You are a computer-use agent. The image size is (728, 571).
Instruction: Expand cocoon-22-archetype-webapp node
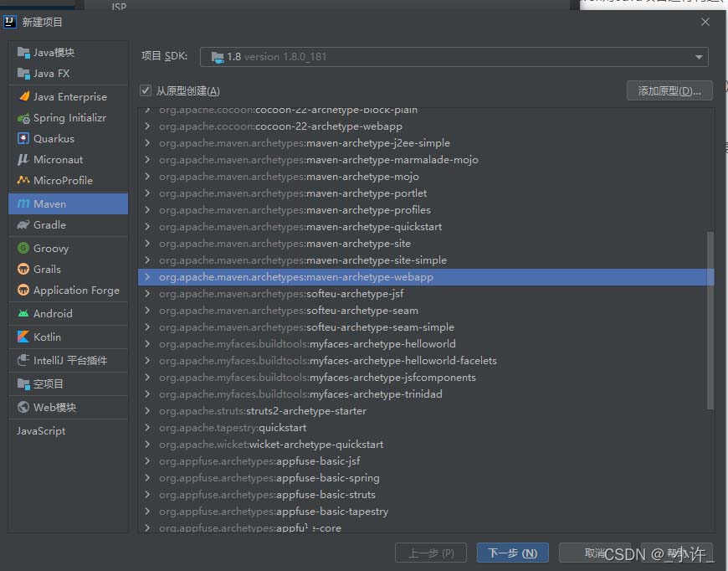tap(147, 126)
